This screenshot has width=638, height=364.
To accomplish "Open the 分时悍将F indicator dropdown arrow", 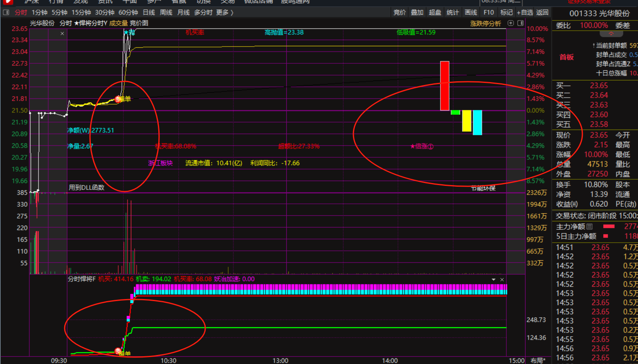I will coord(493,279).
